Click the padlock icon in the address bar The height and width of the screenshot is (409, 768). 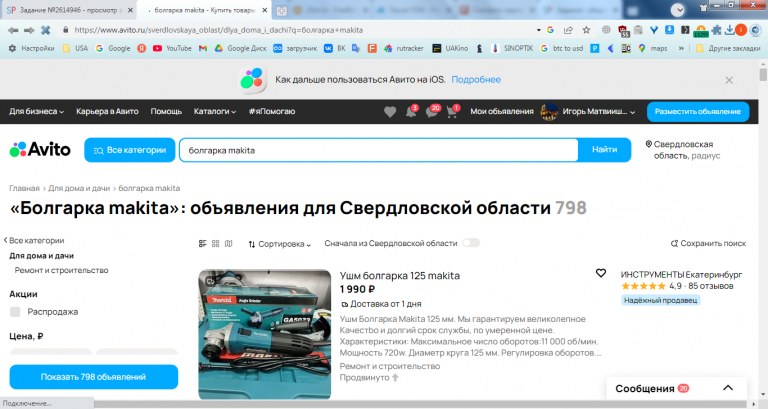pos(66,30)
